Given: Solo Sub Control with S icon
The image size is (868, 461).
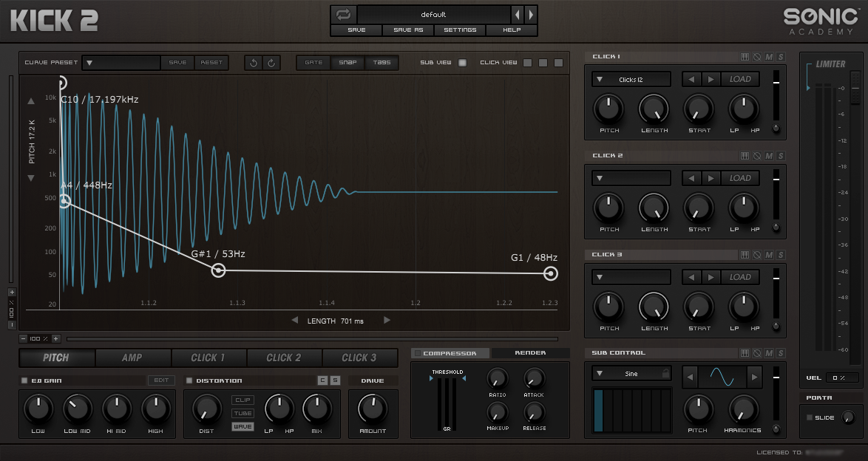Looking at the screenshot, I should click(x=781, y=352).
